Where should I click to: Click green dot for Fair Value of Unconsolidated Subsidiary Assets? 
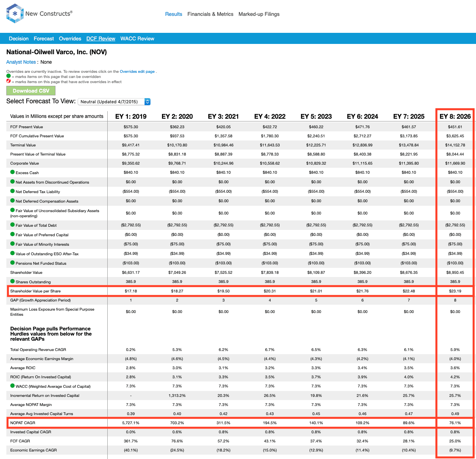point(13,210)
